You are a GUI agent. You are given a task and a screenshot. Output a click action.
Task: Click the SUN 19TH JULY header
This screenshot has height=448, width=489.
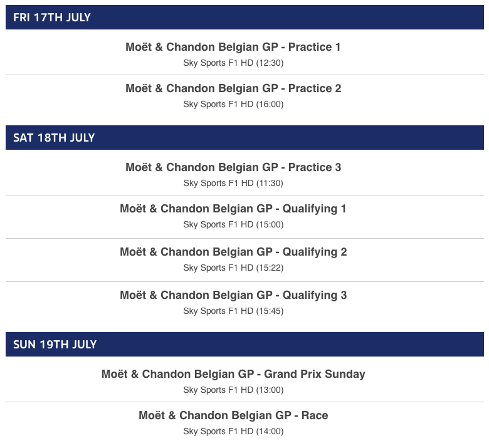click(244, 344)
